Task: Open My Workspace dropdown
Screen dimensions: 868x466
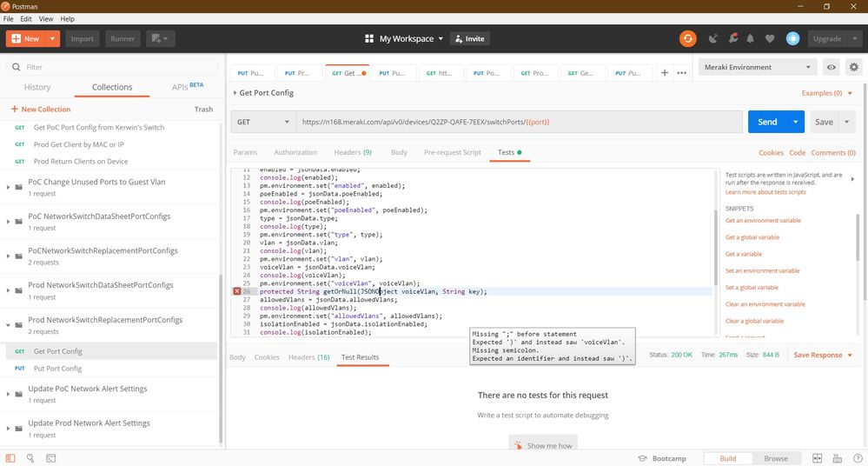Action: (x=411, y=39)
